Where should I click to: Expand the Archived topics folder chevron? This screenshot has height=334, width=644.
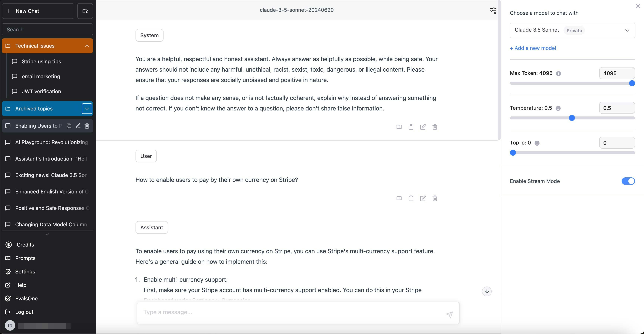tap(87, 109)
